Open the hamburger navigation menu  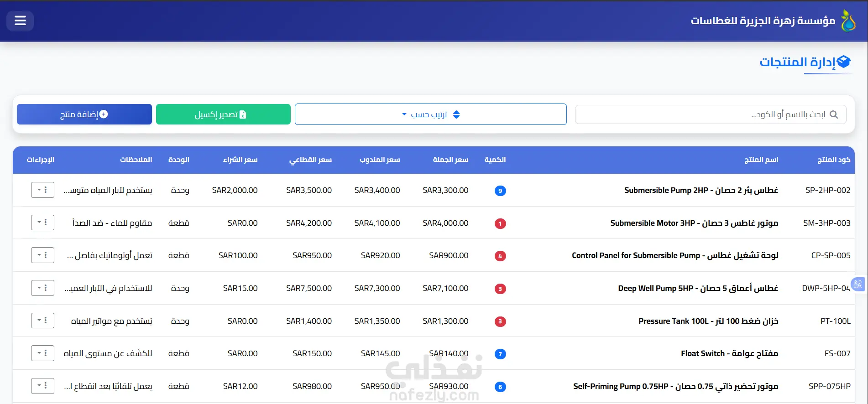click(20, 21)
